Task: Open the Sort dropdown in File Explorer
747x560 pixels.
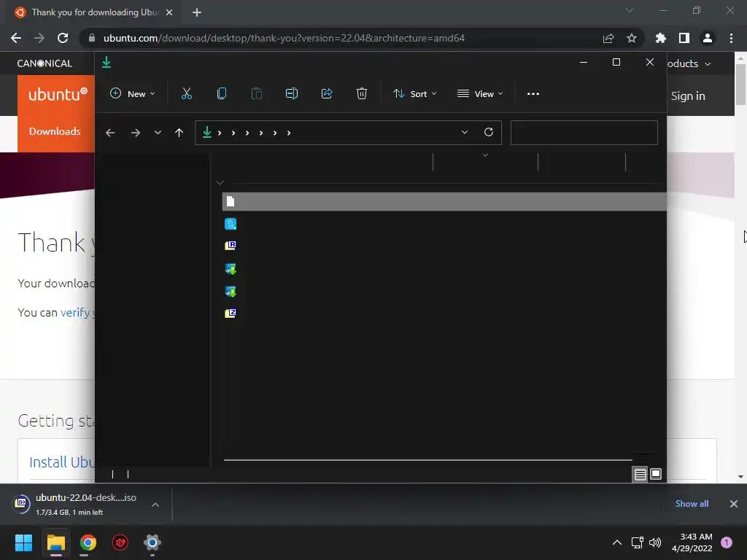Action: point(414,94)
